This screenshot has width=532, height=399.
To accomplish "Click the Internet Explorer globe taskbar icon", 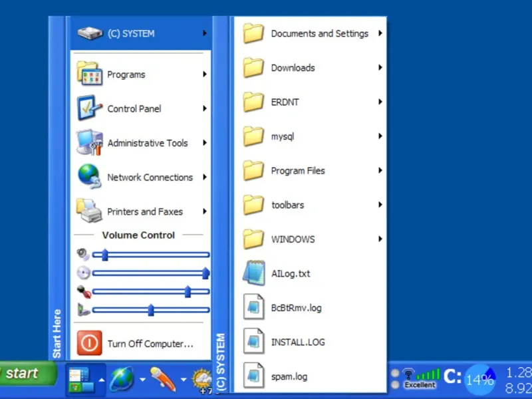I will tap(122, 379).
